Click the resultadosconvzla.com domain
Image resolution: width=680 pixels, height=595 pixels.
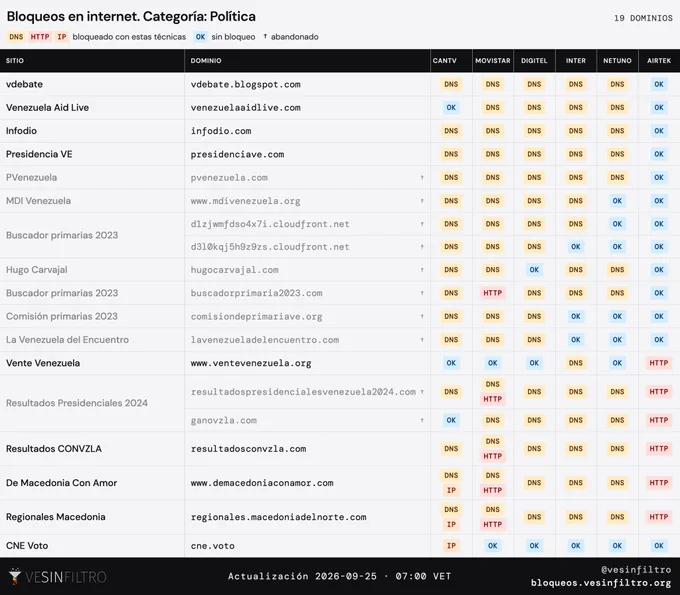(248, 449)
